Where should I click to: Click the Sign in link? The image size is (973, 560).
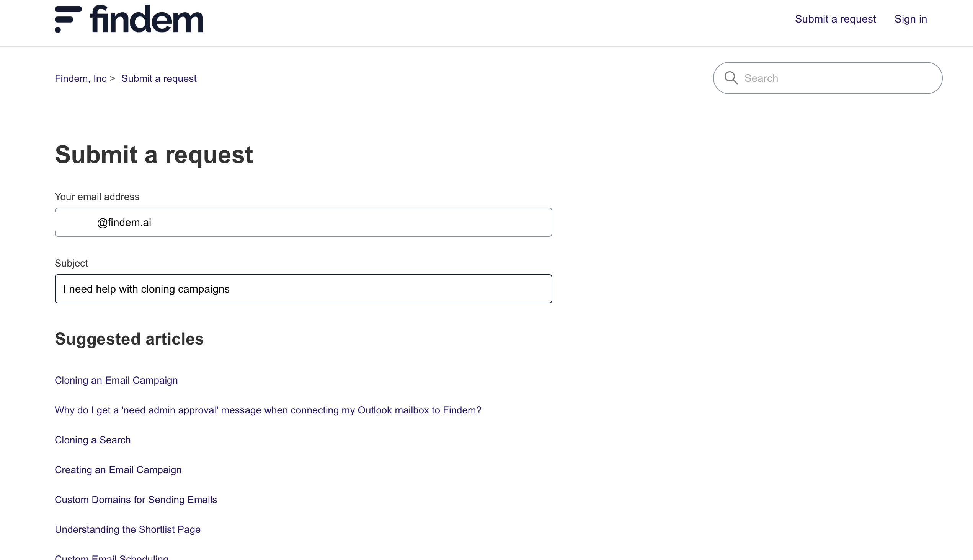911,19
